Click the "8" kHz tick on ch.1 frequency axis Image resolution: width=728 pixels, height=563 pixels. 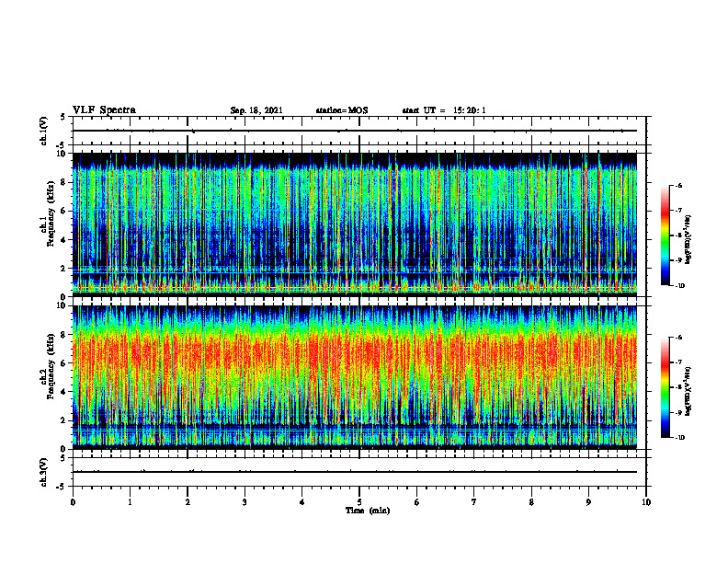64,182
